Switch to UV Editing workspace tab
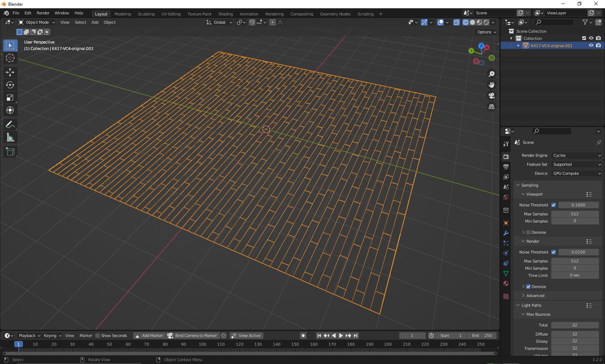The width and height of the screenshot is (605, 364). tap(171, 14)
